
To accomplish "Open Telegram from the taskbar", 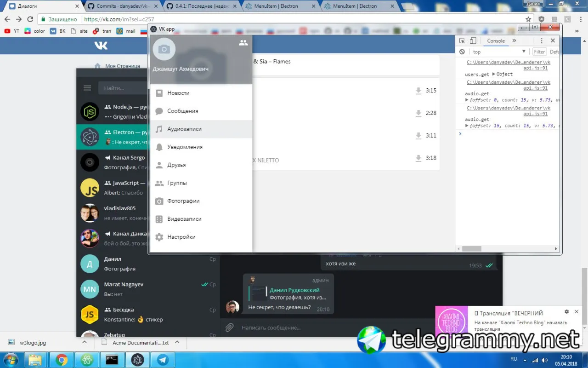I will pyautogui.click(x=162, y=360).
